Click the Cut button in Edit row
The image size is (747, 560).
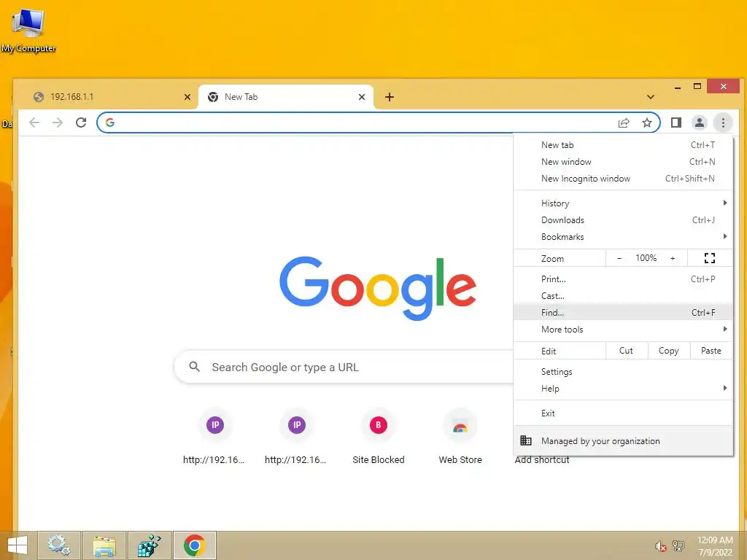tap(627, 351)
